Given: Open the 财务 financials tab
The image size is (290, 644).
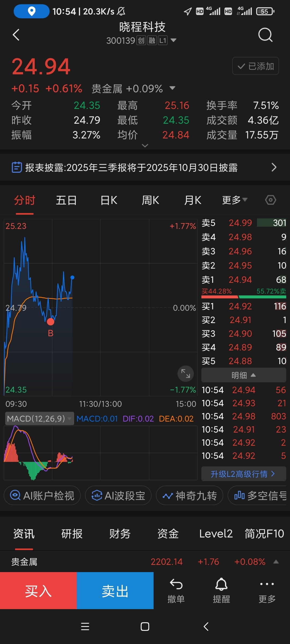Looking at the screenshot, I should pos(120,534).
